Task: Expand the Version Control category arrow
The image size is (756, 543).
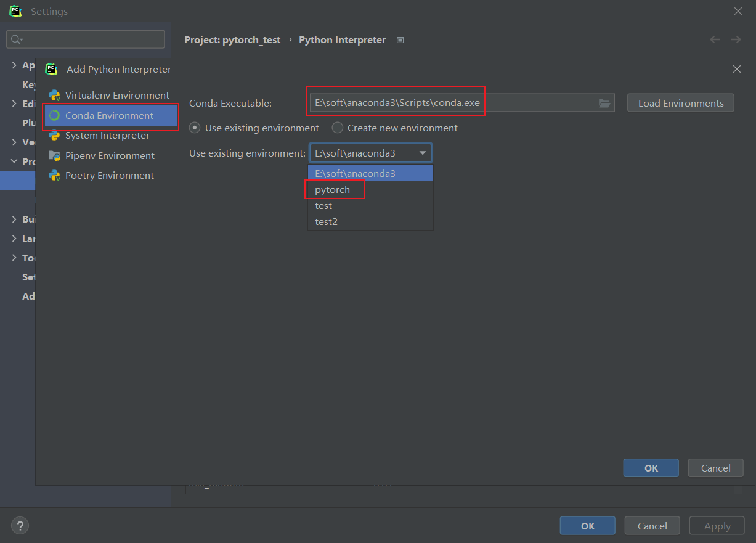Action: (x=14, y=142)
